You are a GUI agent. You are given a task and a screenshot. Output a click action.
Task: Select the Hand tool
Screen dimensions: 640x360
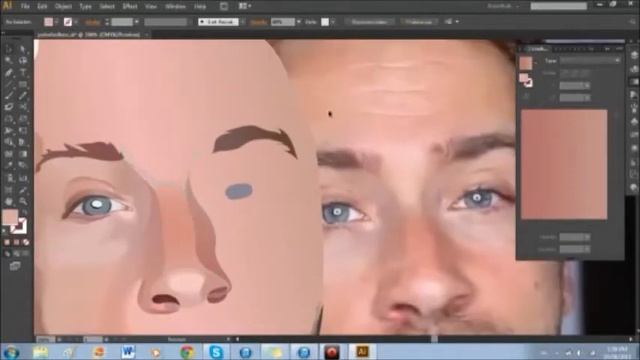9,202
